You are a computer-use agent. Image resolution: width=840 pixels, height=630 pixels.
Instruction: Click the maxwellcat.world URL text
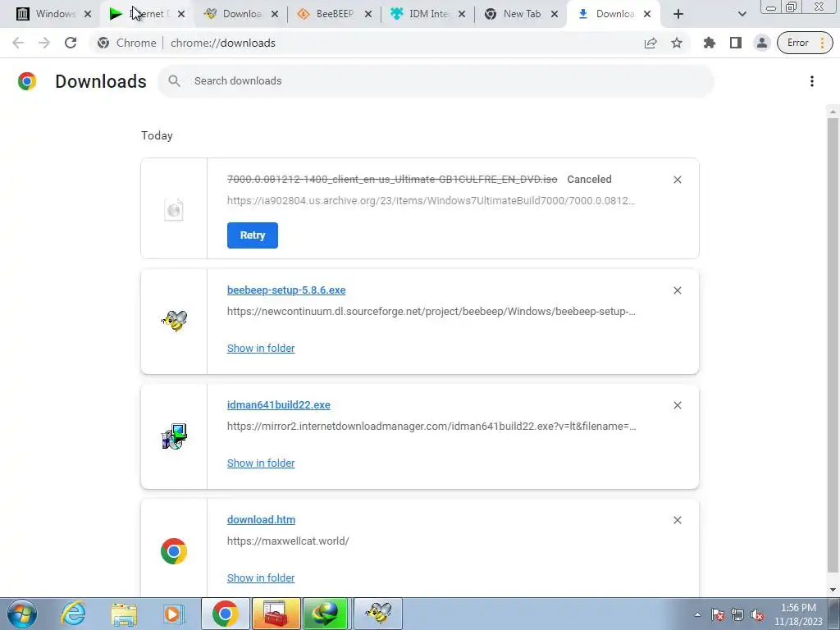pyautogui.click(x=288, y=541)
